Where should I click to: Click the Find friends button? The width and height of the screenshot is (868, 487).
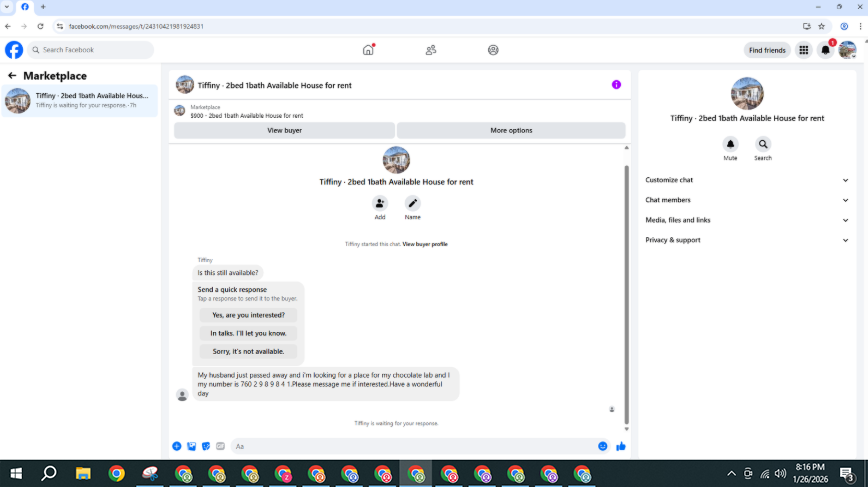click(x=767, y=50)
